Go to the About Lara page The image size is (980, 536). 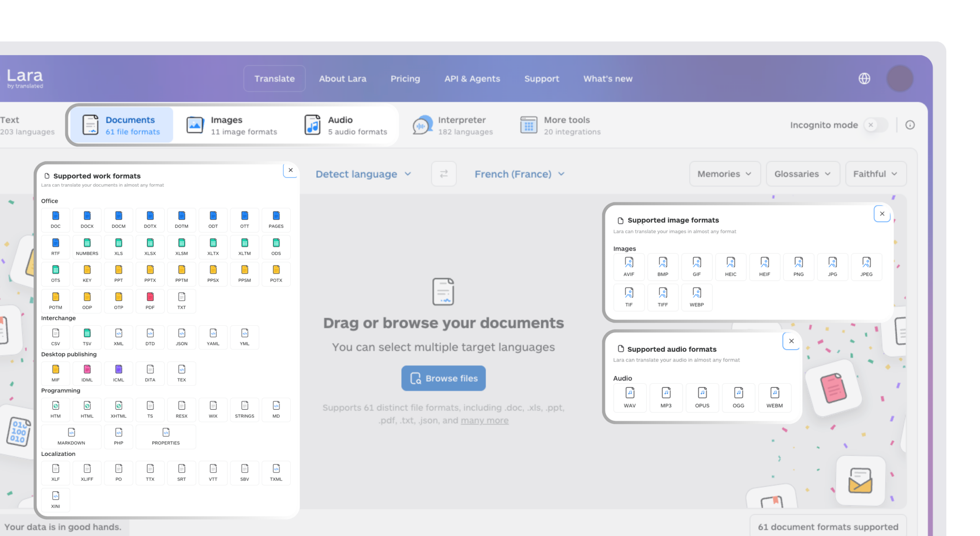[343, 79]
